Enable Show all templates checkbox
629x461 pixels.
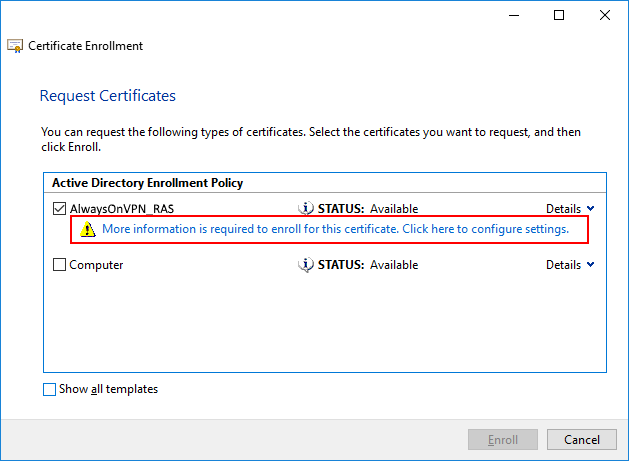point(49,389)
